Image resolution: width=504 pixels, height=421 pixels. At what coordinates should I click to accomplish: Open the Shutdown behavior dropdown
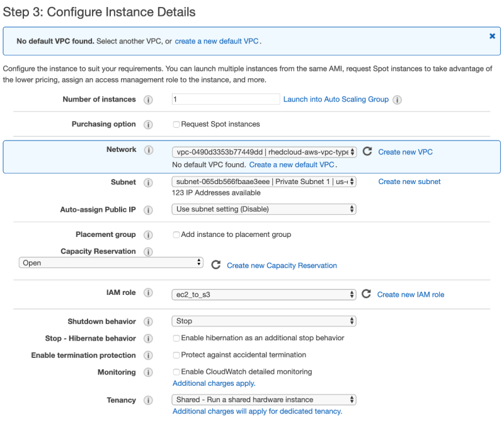coord(264,321)
